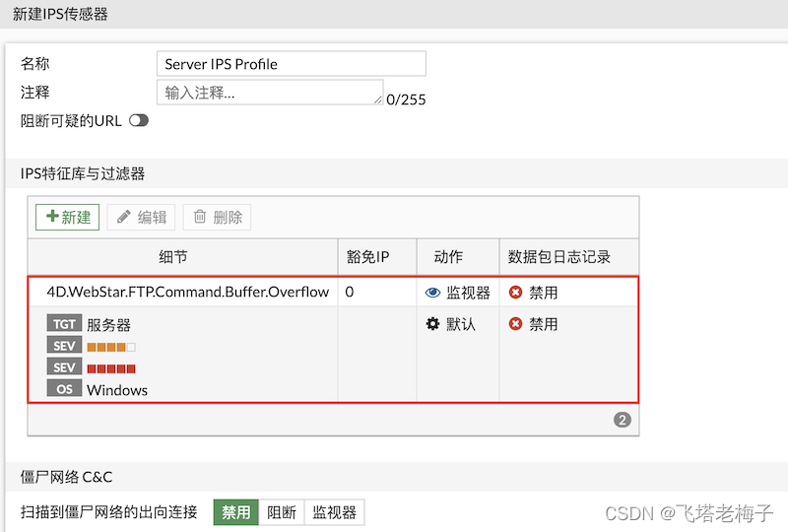Click the 豁免IP column header
This screenshot has height=532, width=788.
coord(377,257)
